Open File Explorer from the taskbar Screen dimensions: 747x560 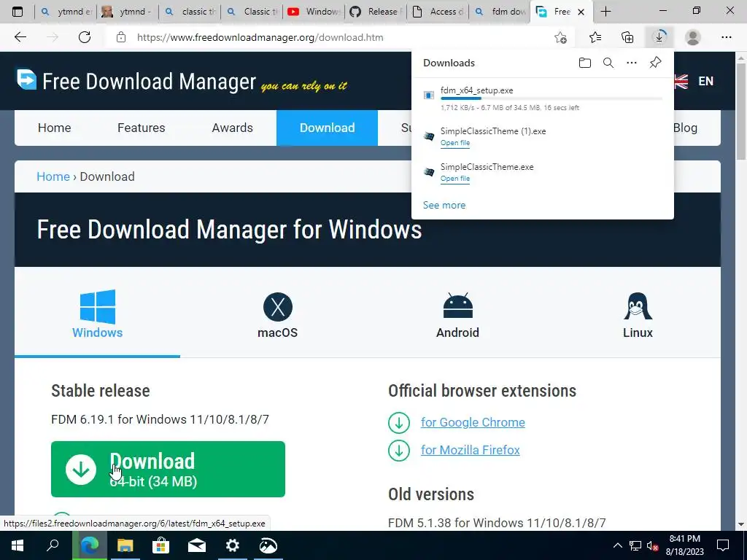125,545
